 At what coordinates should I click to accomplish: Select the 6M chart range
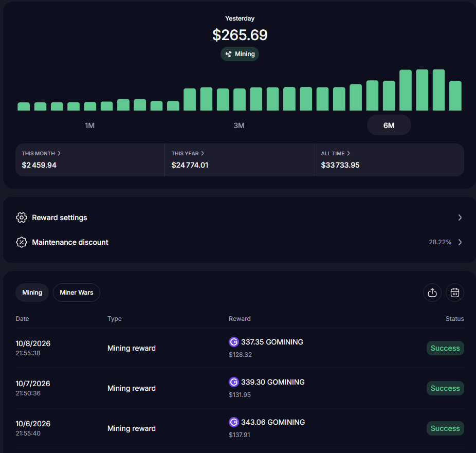(389, 125)
